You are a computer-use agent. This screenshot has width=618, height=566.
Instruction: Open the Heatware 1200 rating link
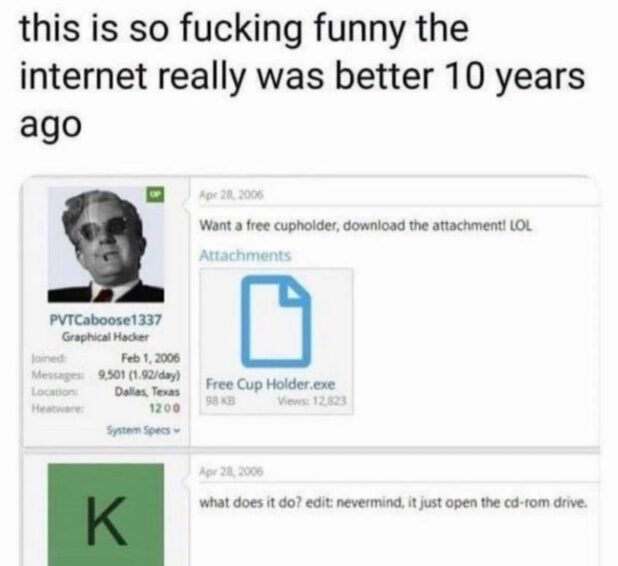[164, 408]
